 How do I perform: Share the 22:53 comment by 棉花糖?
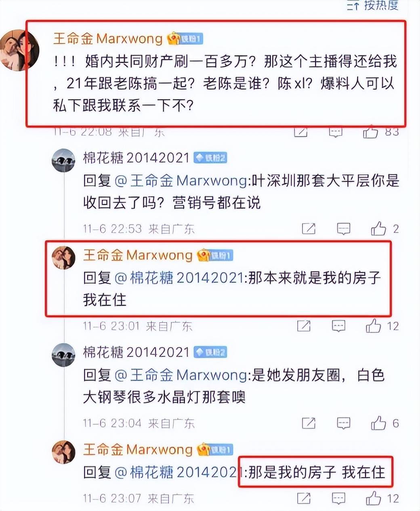tap(309, 229)
